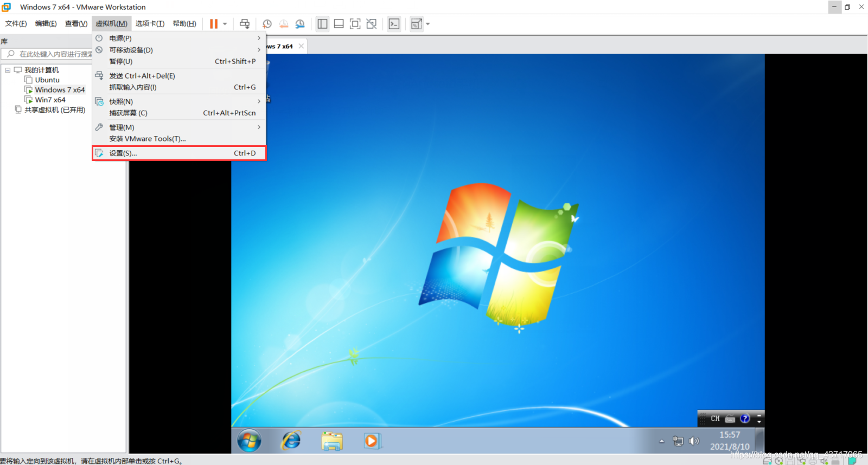Take a snapshot using the clock-plus toolbar icon
The height and width of the screenshot is (465, 868).
point(267,24)
